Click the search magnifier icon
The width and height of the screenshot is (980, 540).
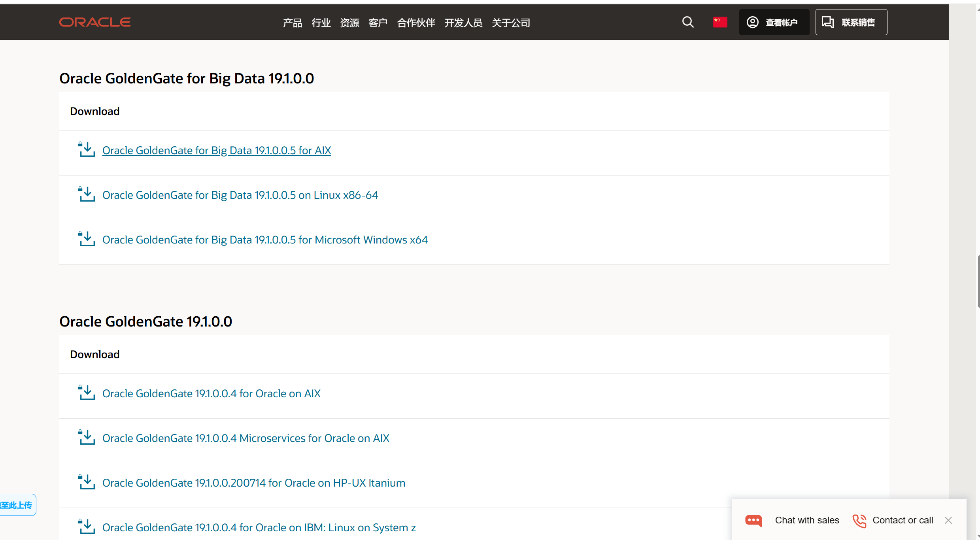tap(687, 22)
